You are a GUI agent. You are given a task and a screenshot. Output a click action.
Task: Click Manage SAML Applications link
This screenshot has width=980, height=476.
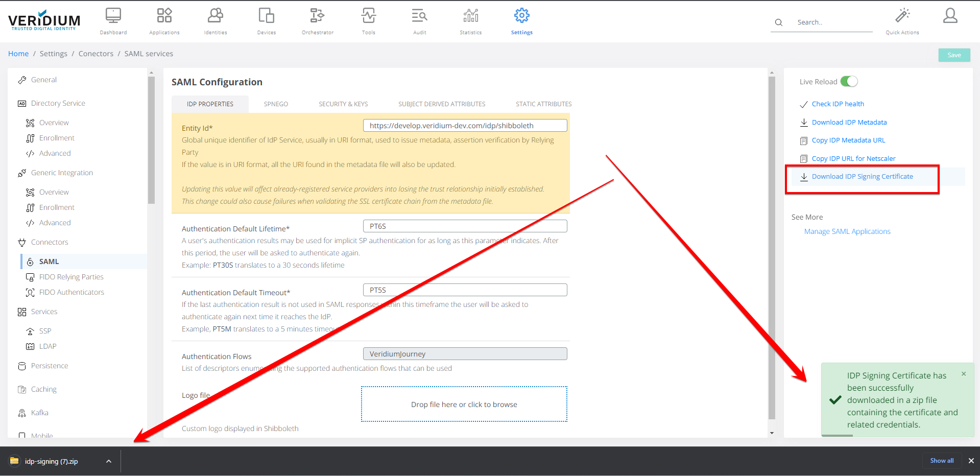[847, 231]
